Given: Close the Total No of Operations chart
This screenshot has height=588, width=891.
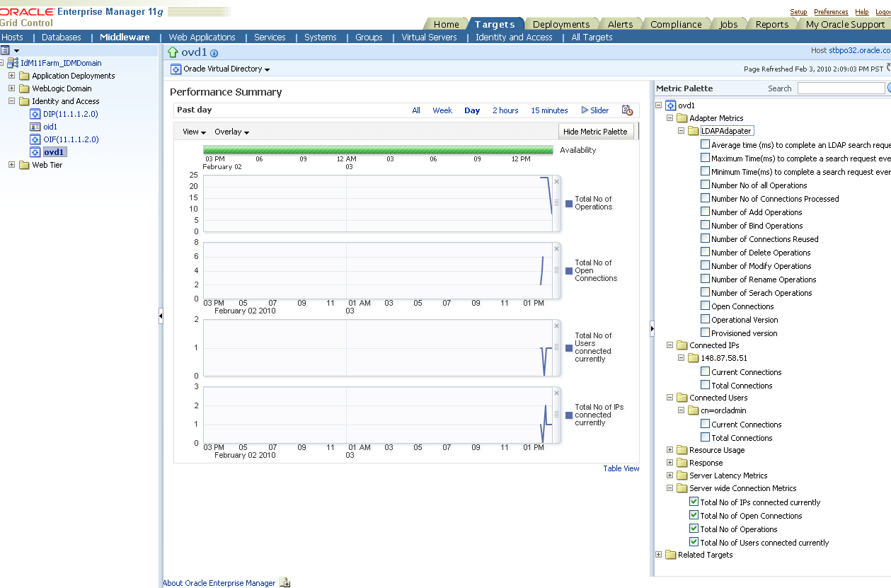Looking at the screenshot, I should (x=557, y=182).
